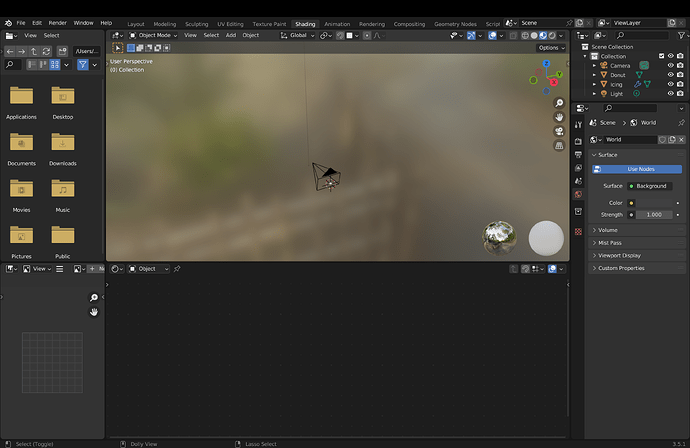
Task: Open the Output properties tab
Action: [x=578, y=154]
